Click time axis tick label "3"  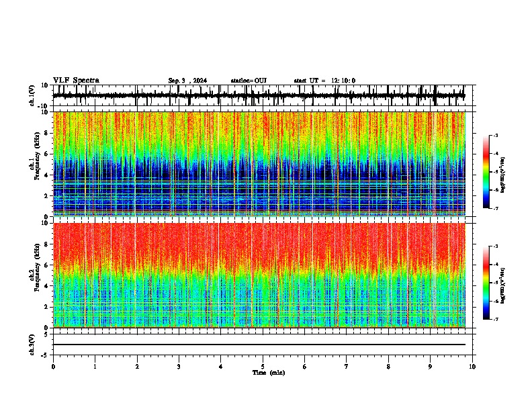(179, 367)
